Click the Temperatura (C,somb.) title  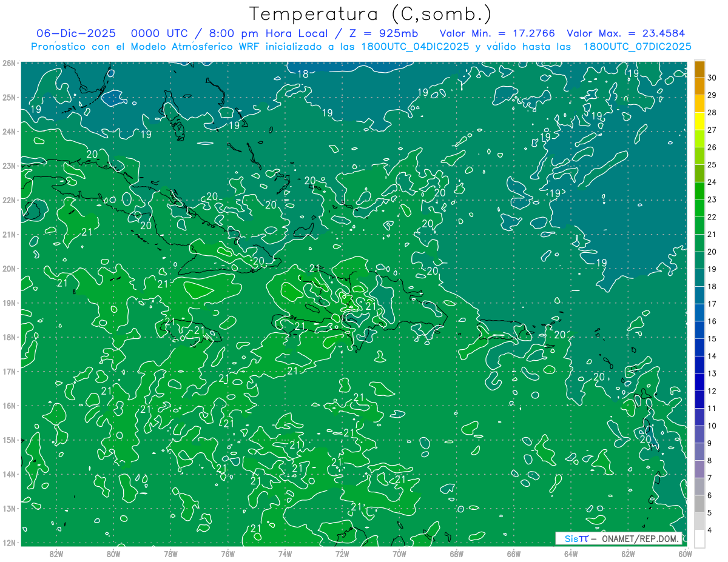pyautogui.click(x=370, y=14)
